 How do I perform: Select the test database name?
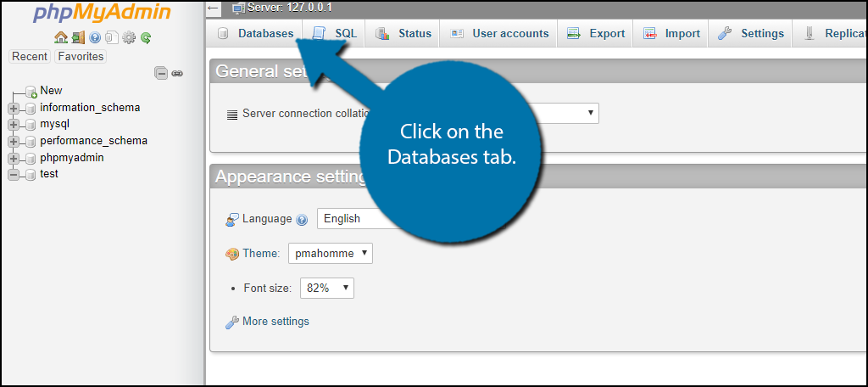48,174
